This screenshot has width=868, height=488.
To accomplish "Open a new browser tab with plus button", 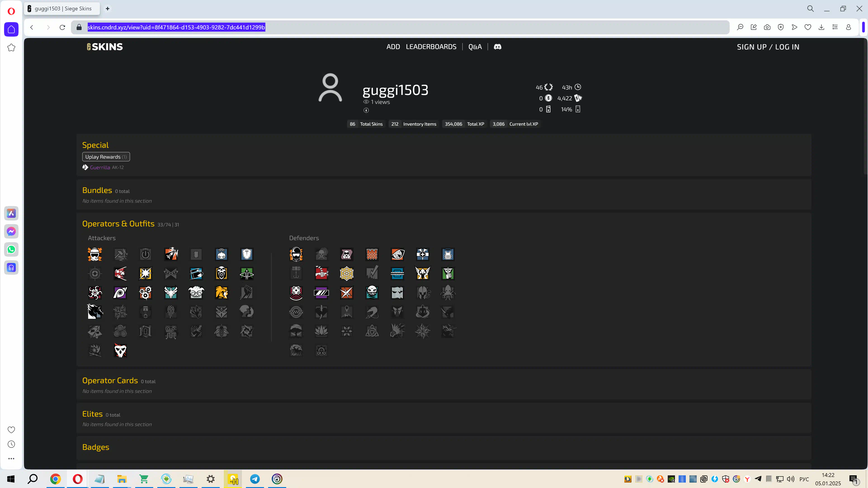I will [x=108, y=8].
